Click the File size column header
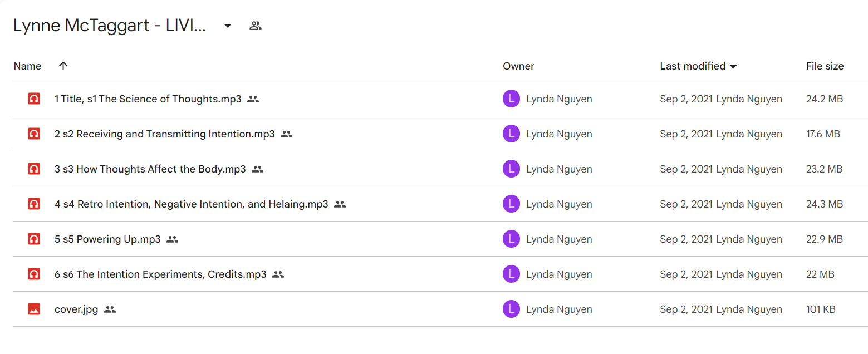The width and height of the screenshot is (868, 354). pos(825,66)
